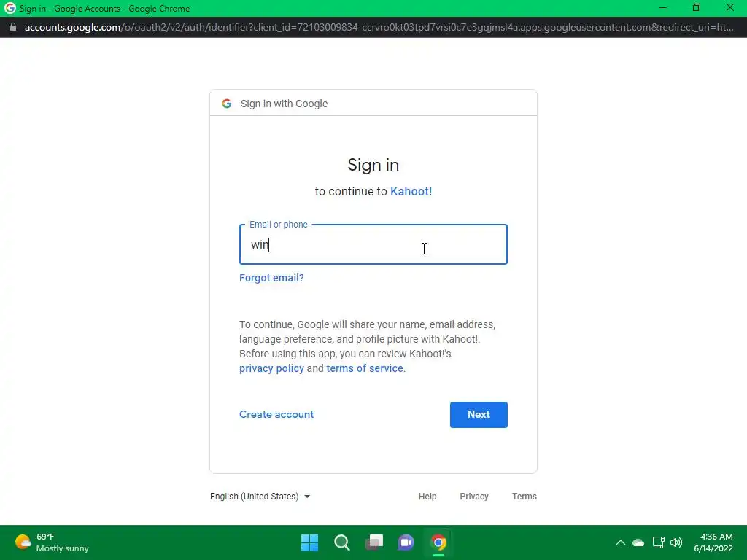Expand the English (United States) language dropdown

click(x=260, y=496)
